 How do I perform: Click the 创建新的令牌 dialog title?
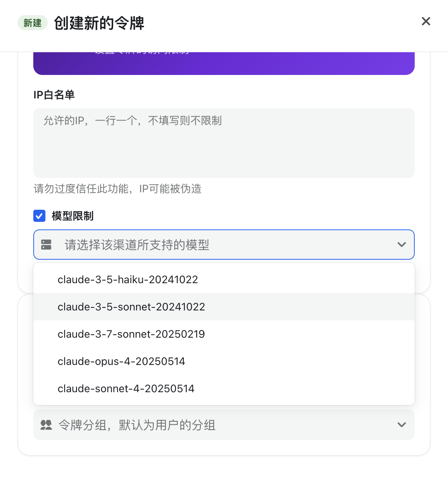(99, 23)
